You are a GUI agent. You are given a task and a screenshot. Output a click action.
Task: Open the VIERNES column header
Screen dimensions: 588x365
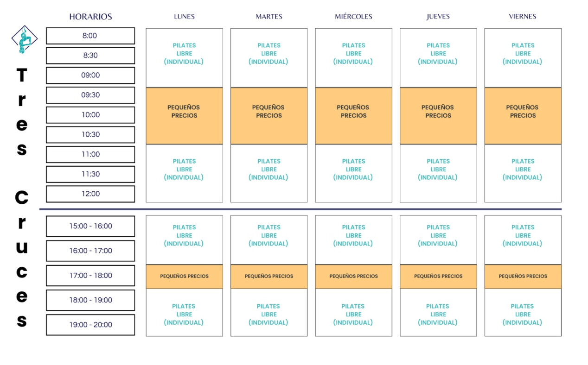tap(523, 17)
